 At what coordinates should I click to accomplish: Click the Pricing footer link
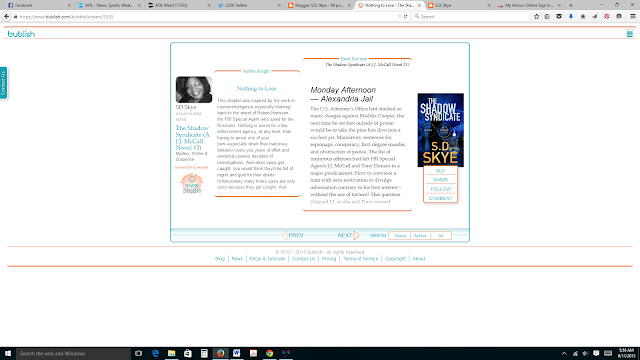click(x=329, y=259)
